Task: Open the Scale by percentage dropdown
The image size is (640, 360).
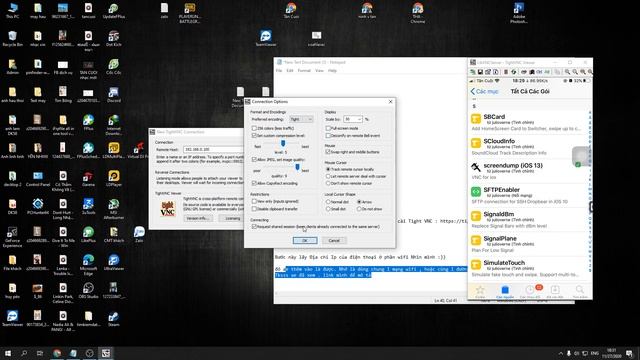Action: tap(353, 119)
